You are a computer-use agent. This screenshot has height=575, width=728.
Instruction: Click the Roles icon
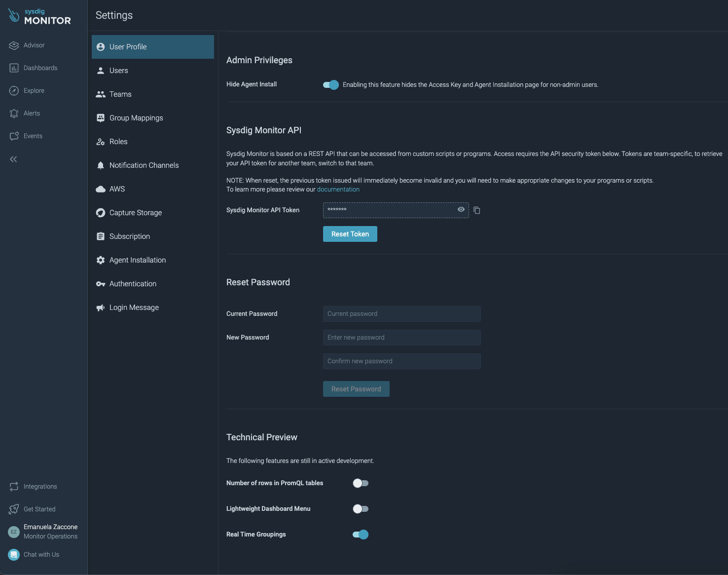[x=101, y=142]
